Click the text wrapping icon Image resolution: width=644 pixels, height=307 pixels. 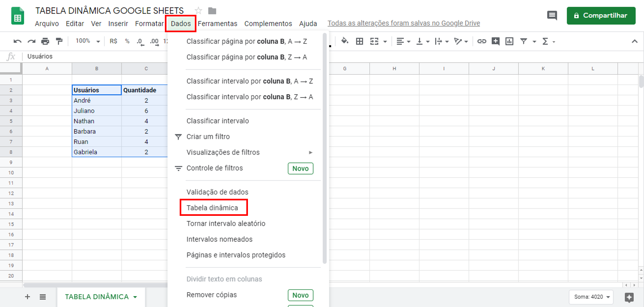pyautogui.click(x=438, y=41)
